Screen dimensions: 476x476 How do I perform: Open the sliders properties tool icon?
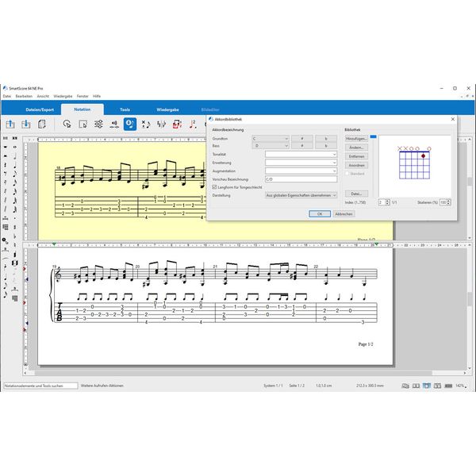tap(98, 124)
